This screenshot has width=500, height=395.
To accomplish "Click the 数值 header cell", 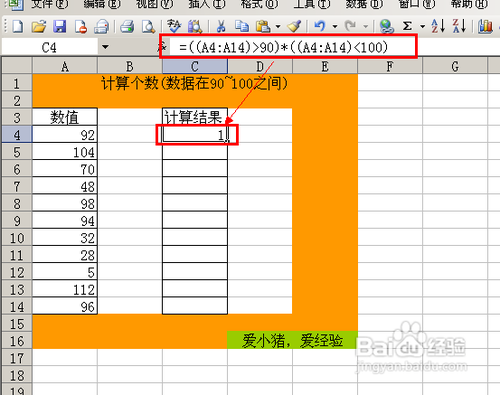I will [65, 117].
